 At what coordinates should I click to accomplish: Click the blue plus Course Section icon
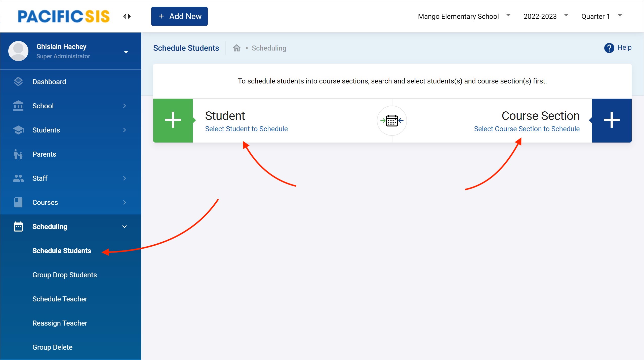(611, 120)
